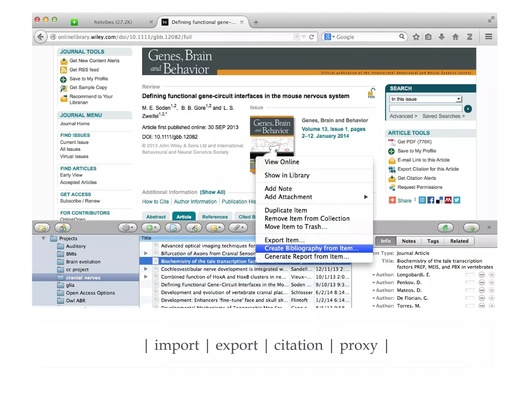Open the bookmarks list icon
This screenshot has width=532, height=399.
click(428, 37)
